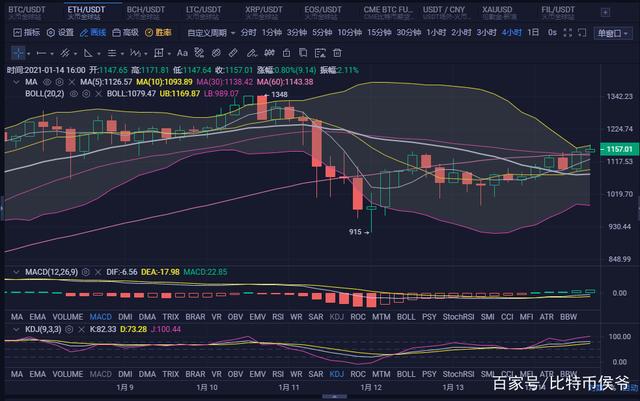Expand the wave tool dropdown arrow

point(146,54)
